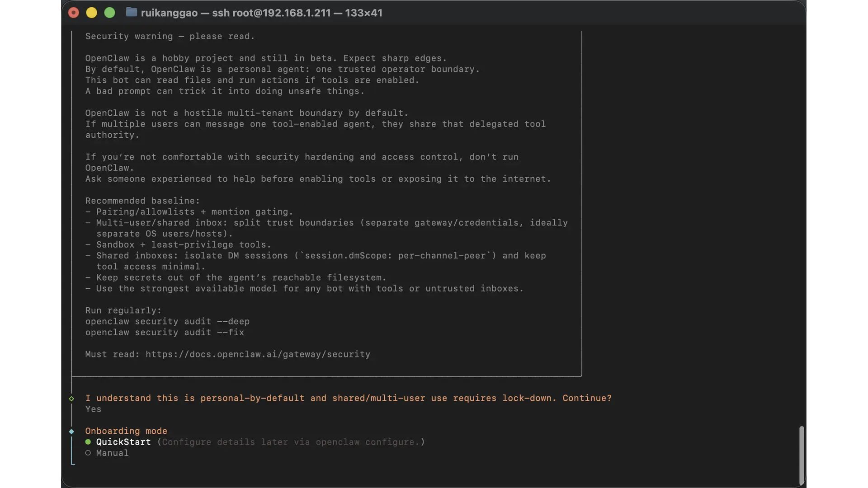This screenshot has width=868, height=488.
Task: Click the "Yes" answer under the Continue prompt
Action: click(x=93, y=409)
